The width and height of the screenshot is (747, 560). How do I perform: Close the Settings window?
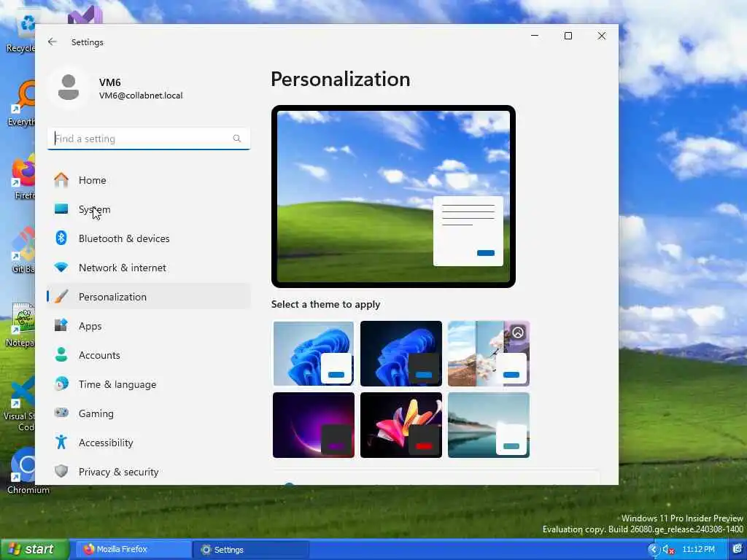pyautogui.click(x=602, y=36)
